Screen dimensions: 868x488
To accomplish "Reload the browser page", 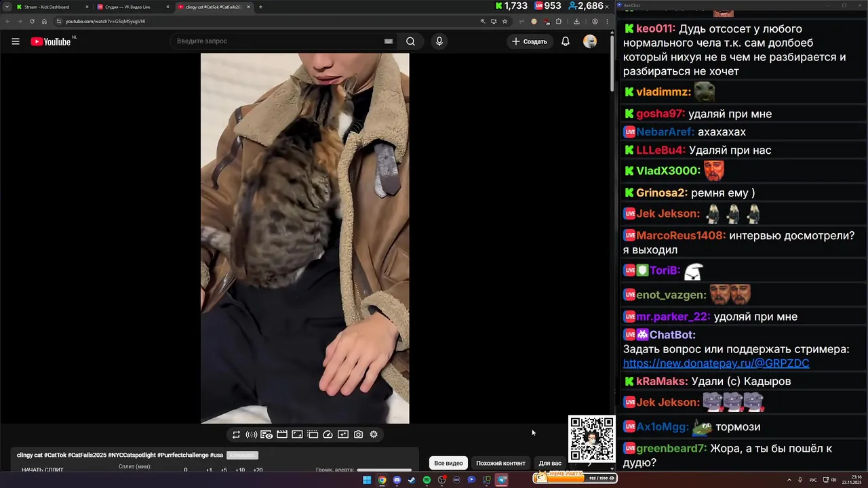I will (32, 21).
